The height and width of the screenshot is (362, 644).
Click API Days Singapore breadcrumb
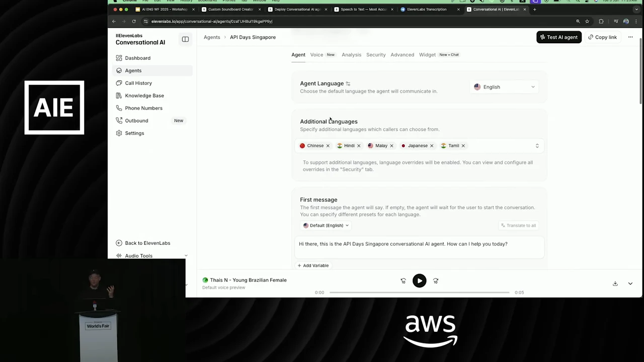253,37
